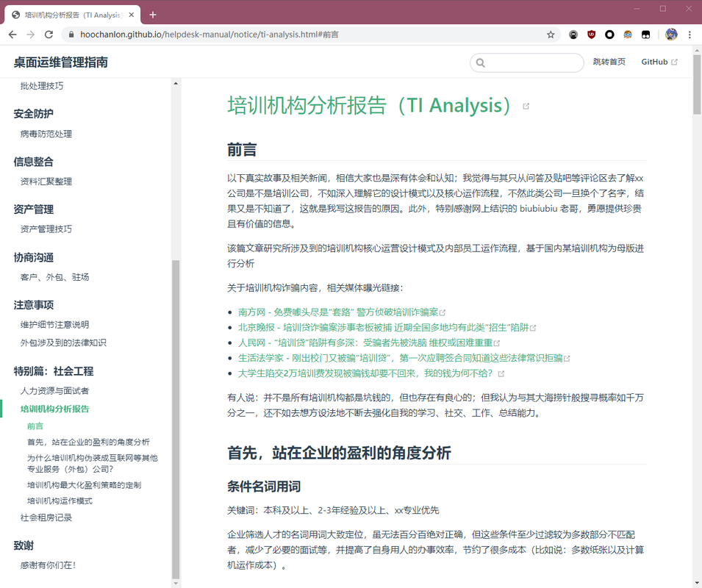Viewport: 702px width, 588px height.
Task: Click the 致谢 sidebar heading
Action: 24,545
